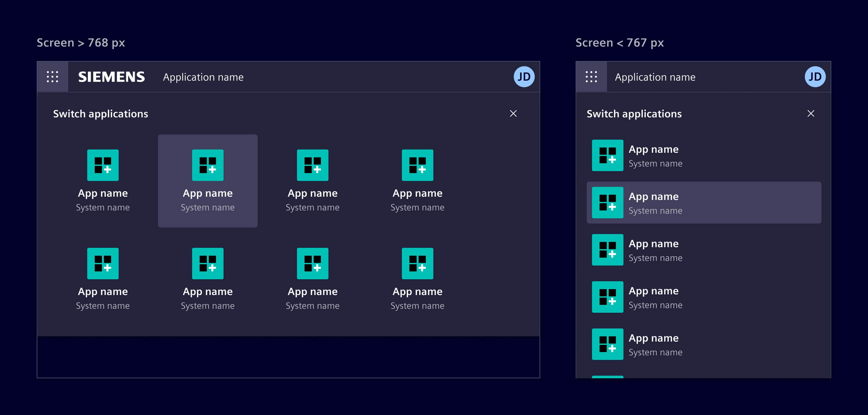This screenshot has width=868, height=415.
Task: Click the teal icon in the highlighted mobile row
Action: [x=607, y=203]
